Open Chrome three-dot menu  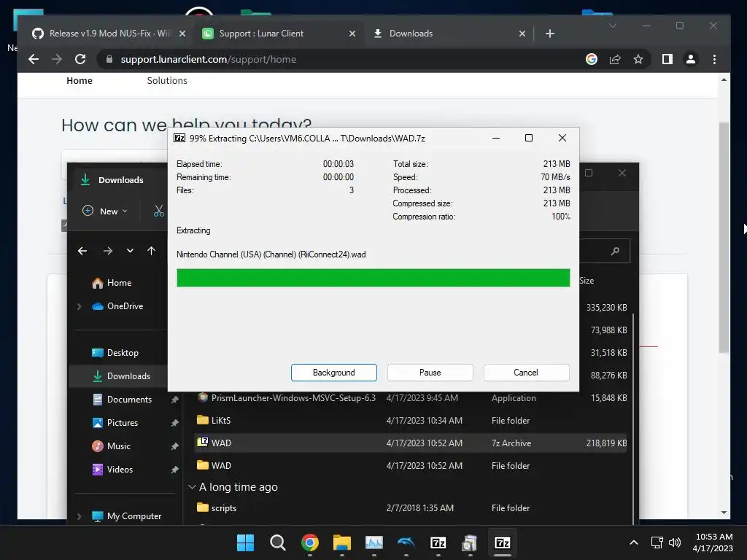pyautogui.click(x=714, y=59)
